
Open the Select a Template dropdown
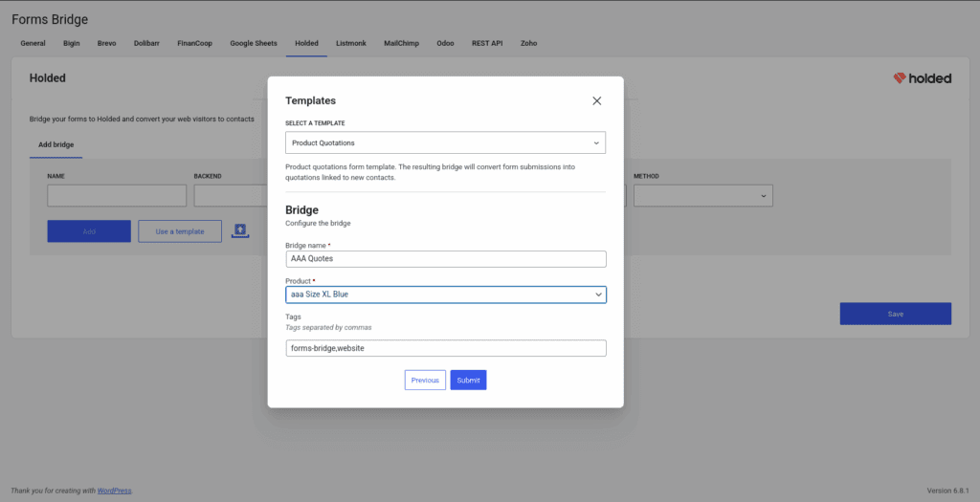[445, 143]
